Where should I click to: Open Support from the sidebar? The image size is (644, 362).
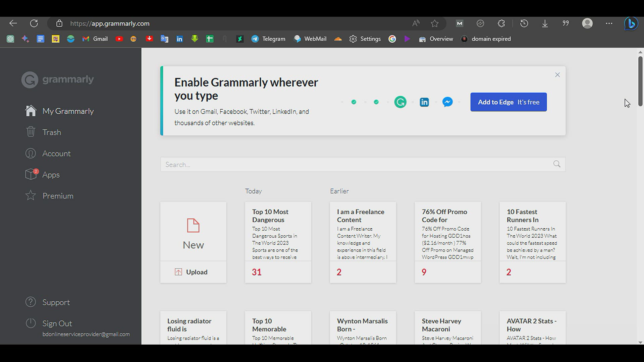56,302
